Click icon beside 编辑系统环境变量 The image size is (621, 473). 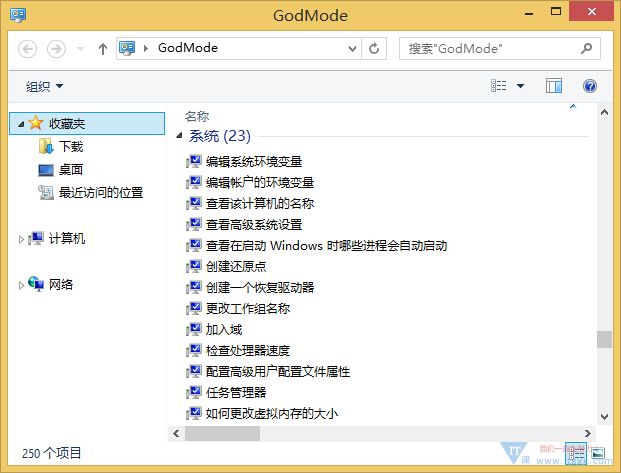point(194,161)
